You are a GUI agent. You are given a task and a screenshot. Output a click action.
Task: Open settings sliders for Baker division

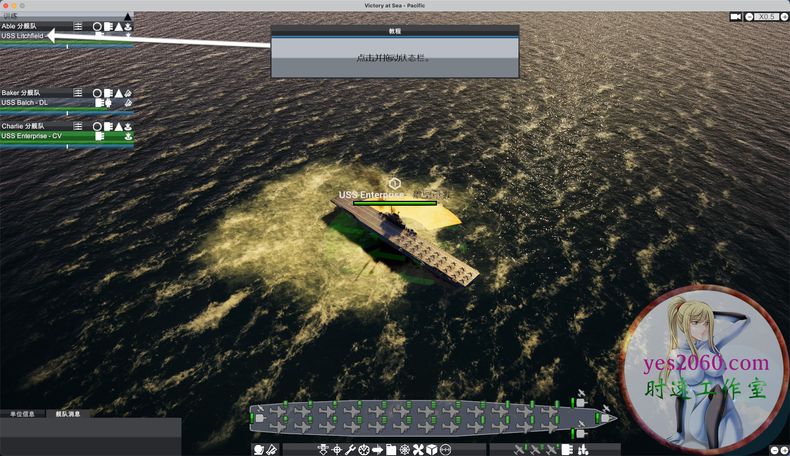[78, 92]
